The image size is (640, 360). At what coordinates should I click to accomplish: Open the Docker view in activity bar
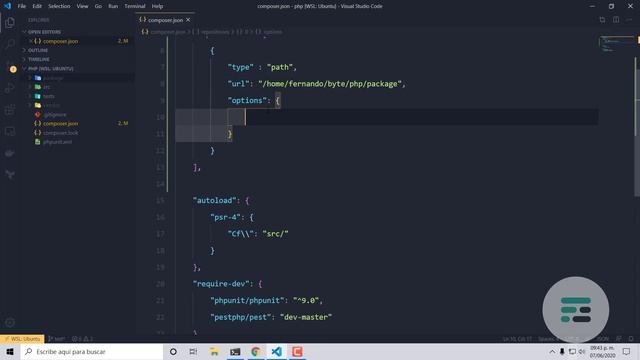click(x=10, y=153)
